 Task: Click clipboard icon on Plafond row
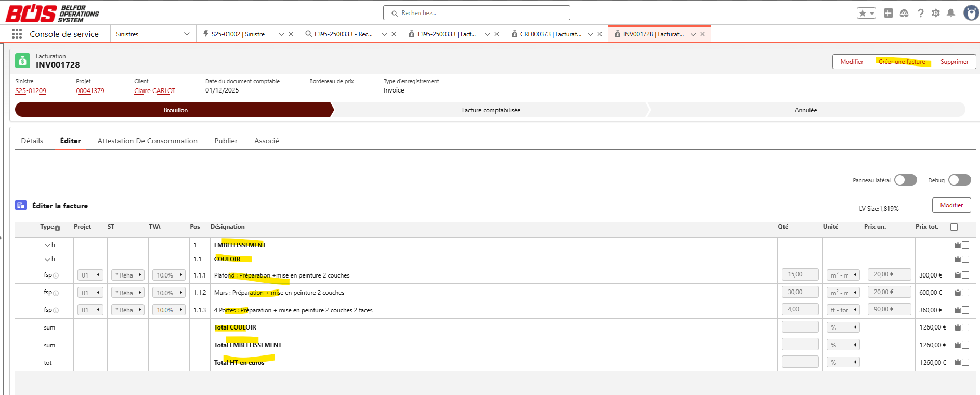(x=958, y=275)
